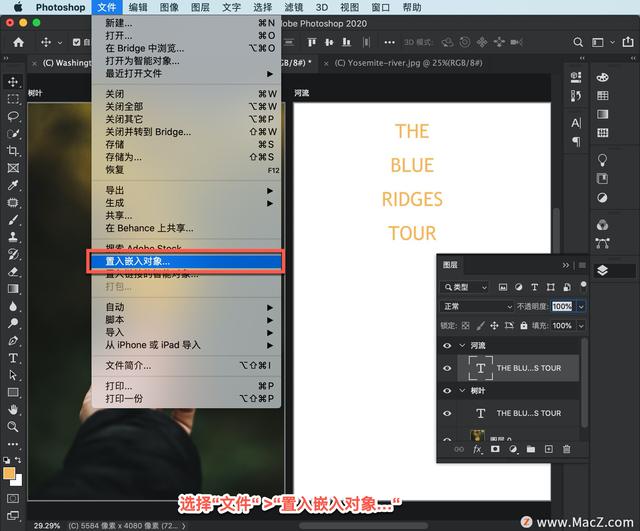The height and width of the screenshot is (531, 640).
Task: Select the Path Selection tool
Action: pyautogui.click(x=13, y=375)
